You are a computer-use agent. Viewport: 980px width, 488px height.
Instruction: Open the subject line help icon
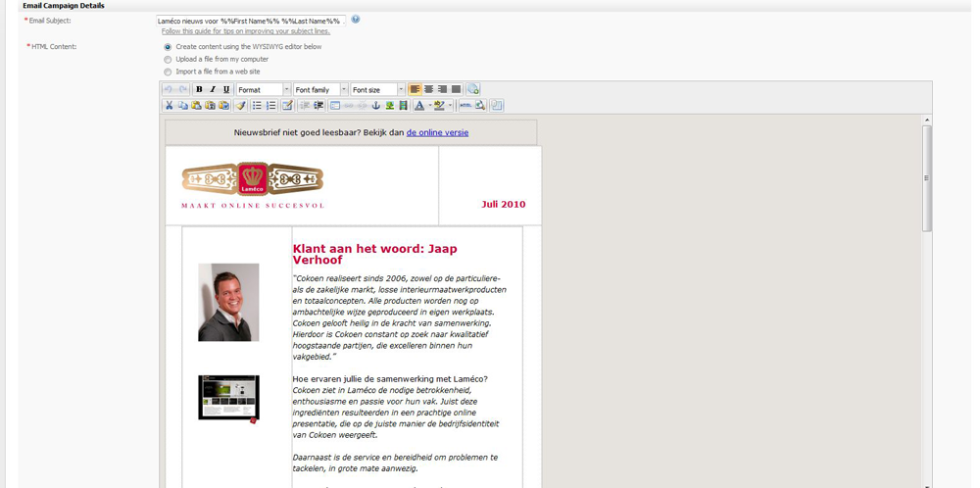[356, 20]
